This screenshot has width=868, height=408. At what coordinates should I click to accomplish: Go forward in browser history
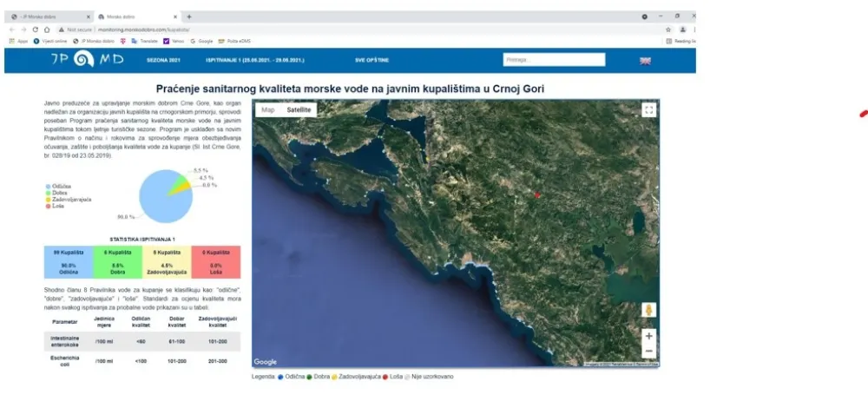(x=23, y=30)
